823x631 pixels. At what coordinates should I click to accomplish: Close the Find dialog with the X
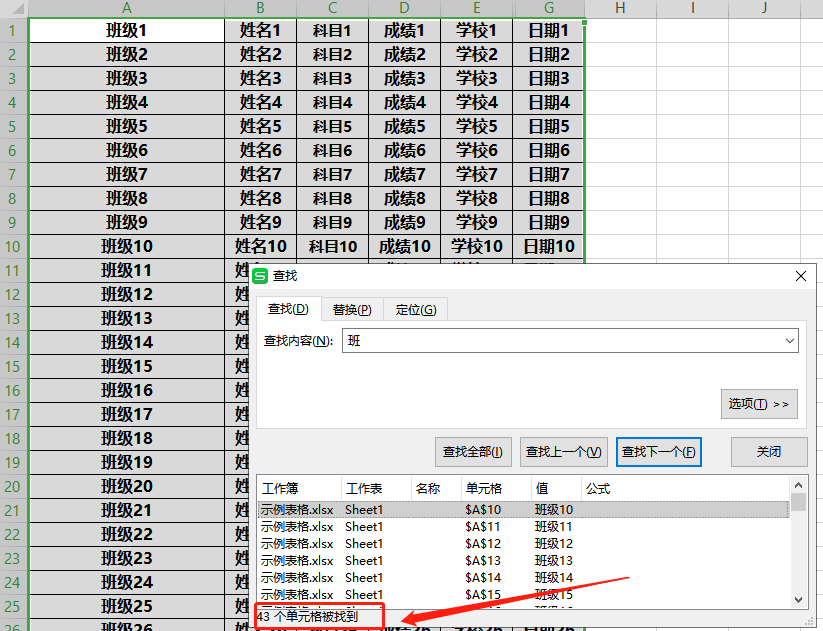point(800,276)
